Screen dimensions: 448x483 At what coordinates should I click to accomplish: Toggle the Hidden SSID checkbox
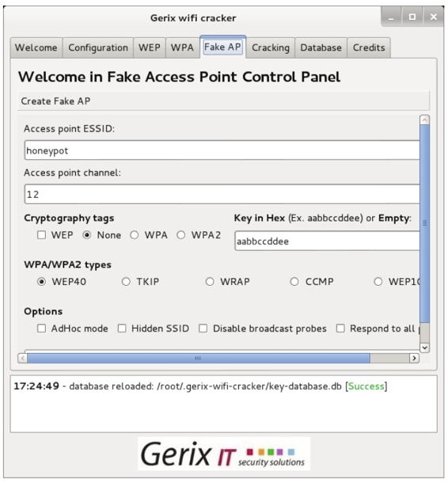pos(122,329)
